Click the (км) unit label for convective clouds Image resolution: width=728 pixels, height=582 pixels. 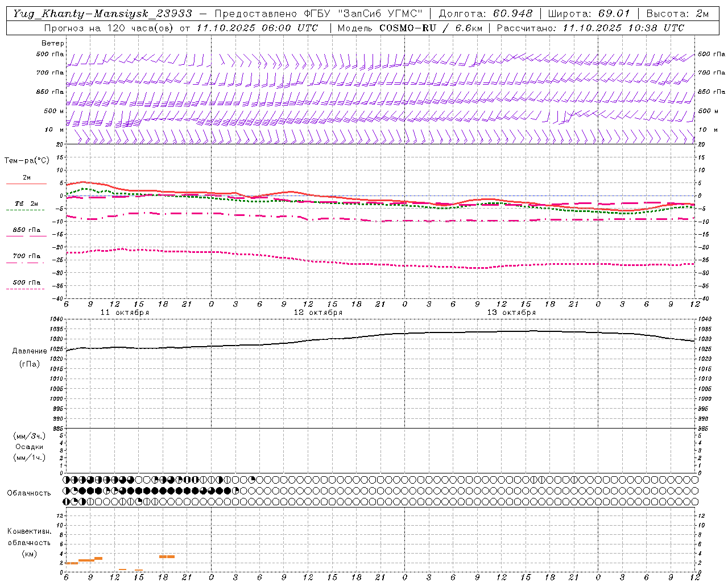pos(29,554)
